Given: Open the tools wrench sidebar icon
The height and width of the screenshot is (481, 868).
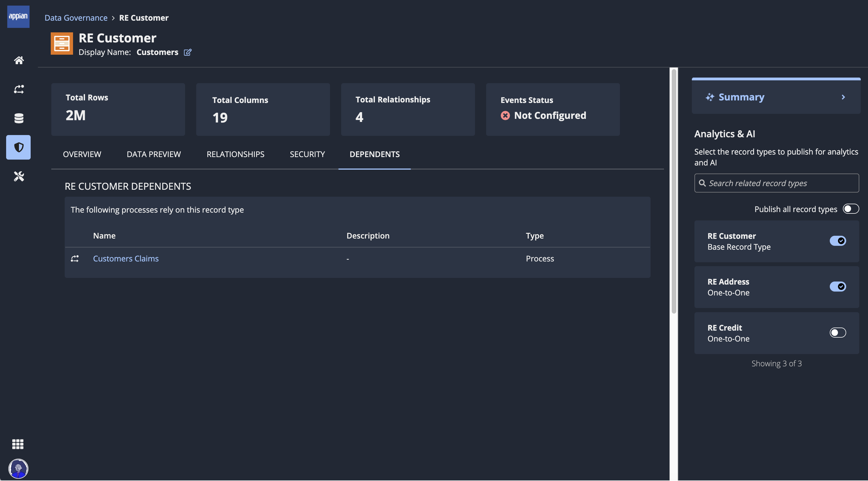Looking at the screenshot, I should pyautogui.click(x=18, y=176).
